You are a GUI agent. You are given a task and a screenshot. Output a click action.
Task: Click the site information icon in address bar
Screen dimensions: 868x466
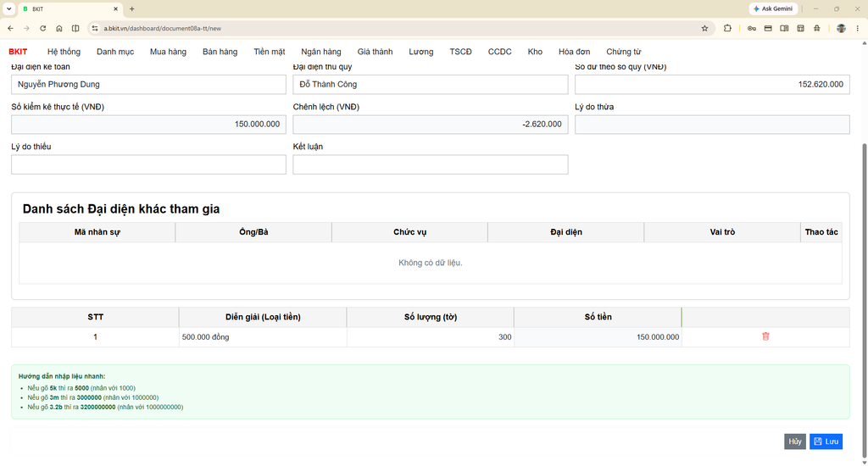pos(95,28)
